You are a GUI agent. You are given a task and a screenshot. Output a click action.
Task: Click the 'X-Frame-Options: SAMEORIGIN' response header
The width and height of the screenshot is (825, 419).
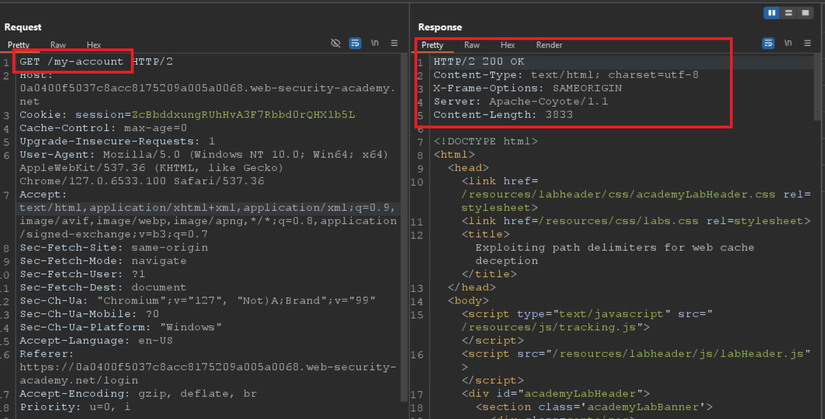click(x=528, y=88)
